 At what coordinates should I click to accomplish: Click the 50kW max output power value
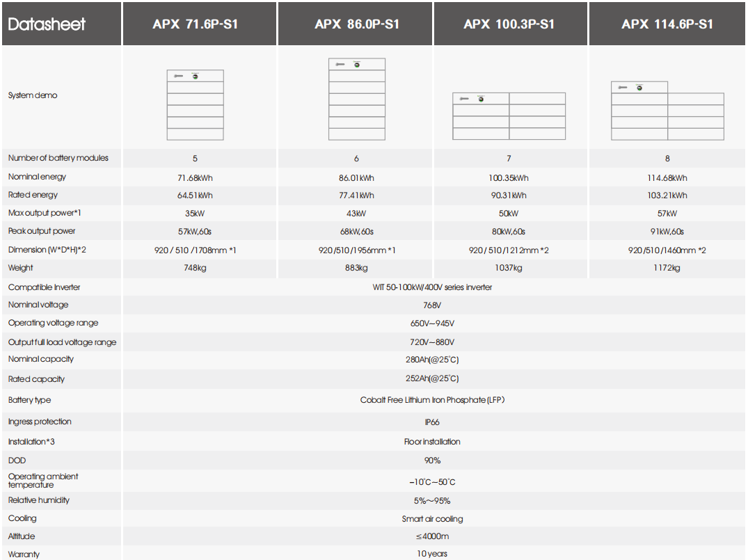509,214
